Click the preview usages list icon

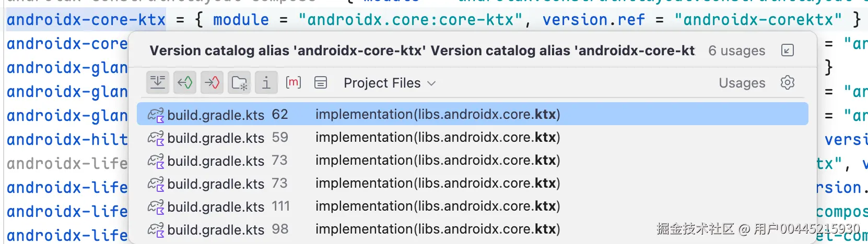pos(321,82)
